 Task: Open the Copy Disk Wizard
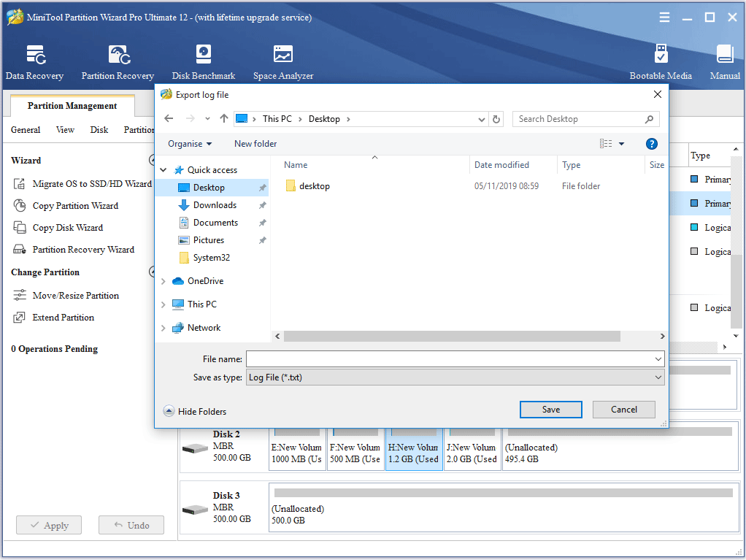click(x=69, y=227)
